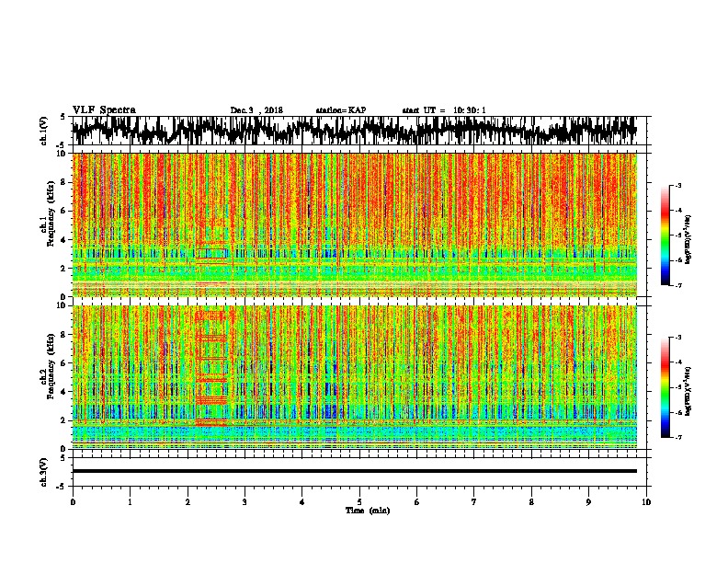This screenshot has height=563, width=728.
Task: Click the '-7' label on ch.2 colorbar
Action: click(677, 438)
